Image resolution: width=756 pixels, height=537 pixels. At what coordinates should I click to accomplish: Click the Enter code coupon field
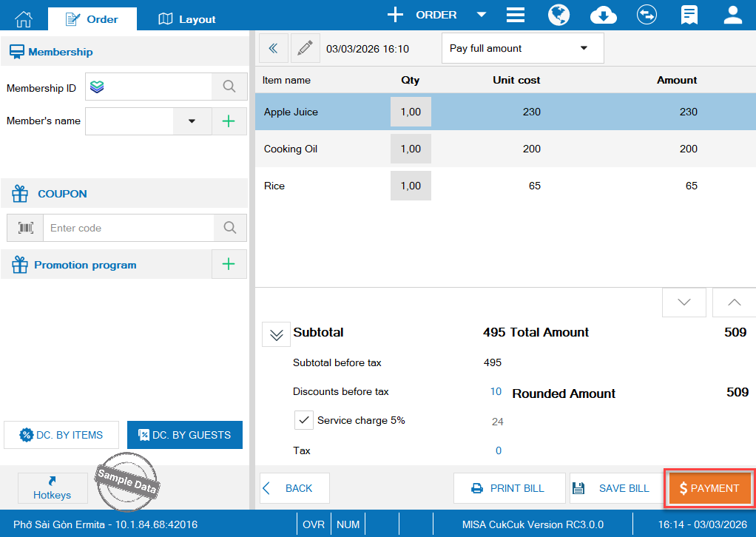(x=129, y=228)
